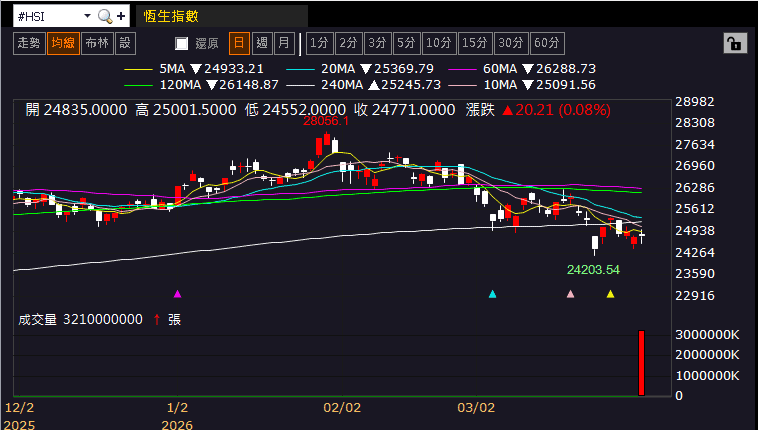Switch to 15分 interval
The image size is (758, 430).
[x=475, y=43]
